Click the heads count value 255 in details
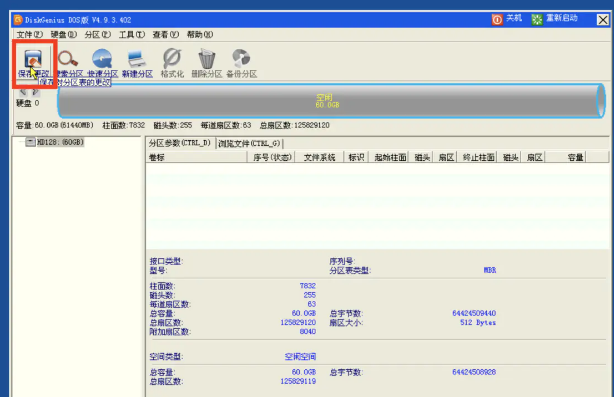The image size is (614, 397). click(309, 295)
